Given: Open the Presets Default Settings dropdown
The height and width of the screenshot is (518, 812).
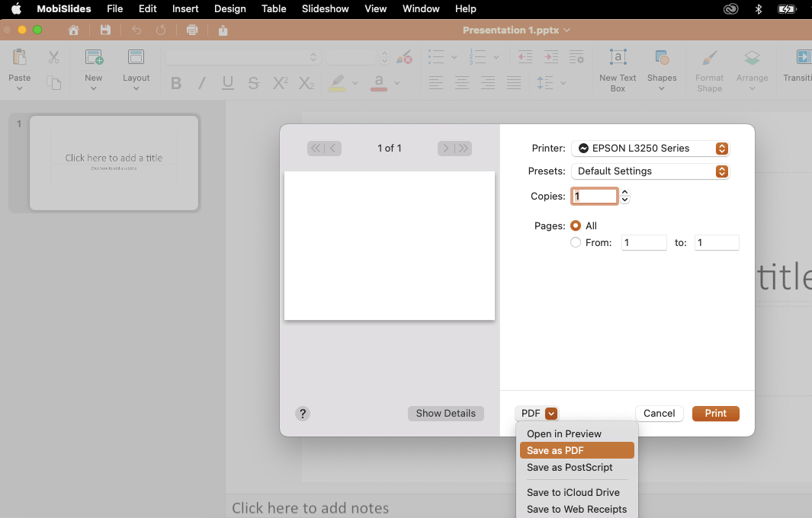Looking at the screenshot, I should pos(650,171).
